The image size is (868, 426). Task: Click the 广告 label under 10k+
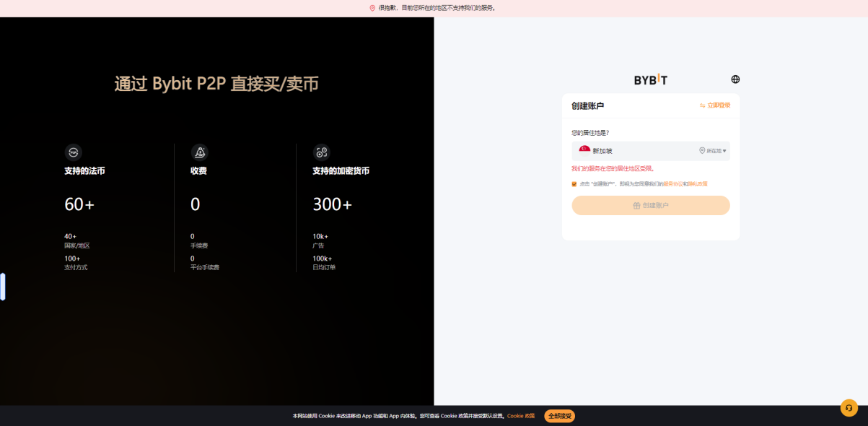point(318,245)
